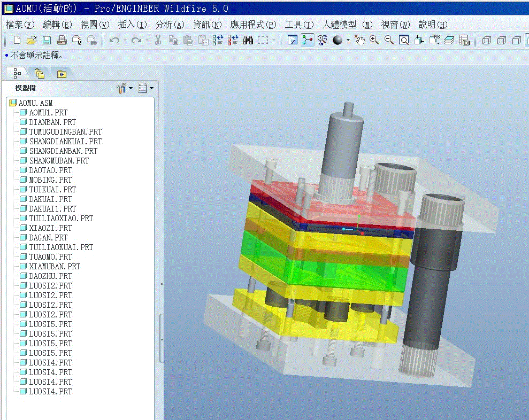Select SHANGMUBAN.PRT part
This screenshot has height=420, width=529.
tap(55, 160)
